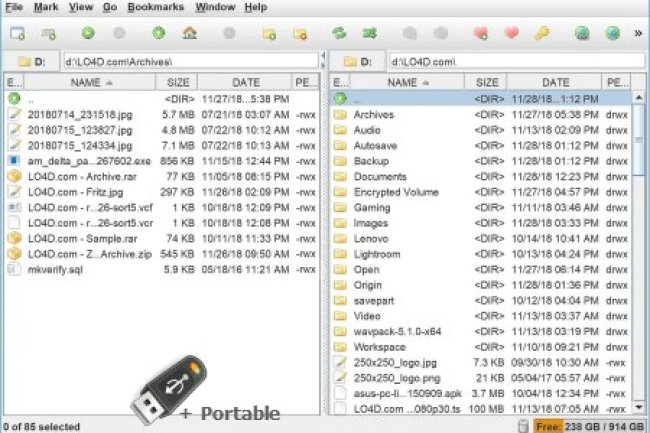The width and height of the screenshot is (650, 433).
Task: Click LO4D.com - Archive.rar file icon
Action: (15, 177)
